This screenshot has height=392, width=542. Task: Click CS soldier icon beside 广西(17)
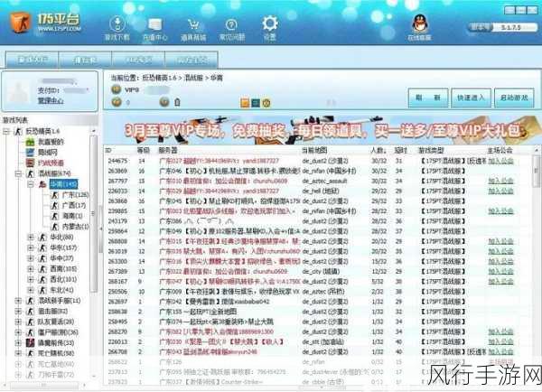[x=54, y=205]
